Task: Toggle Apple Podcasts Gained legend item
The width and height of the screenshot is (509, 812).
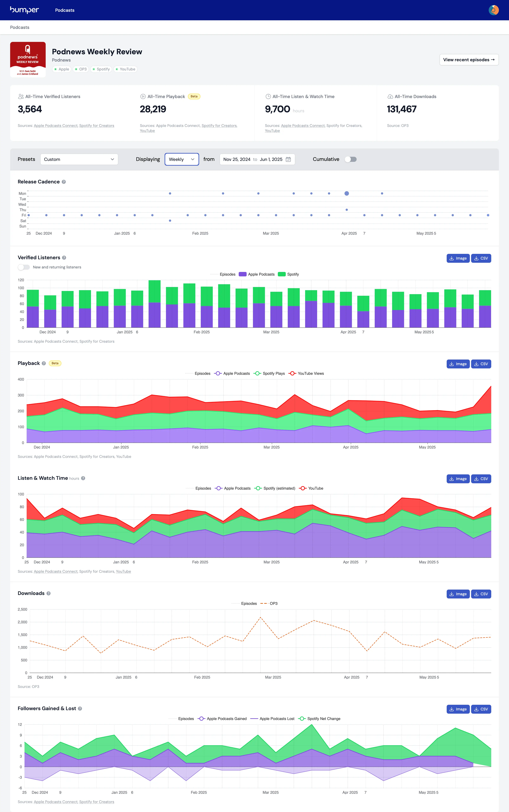Action: tap(222, 719)
